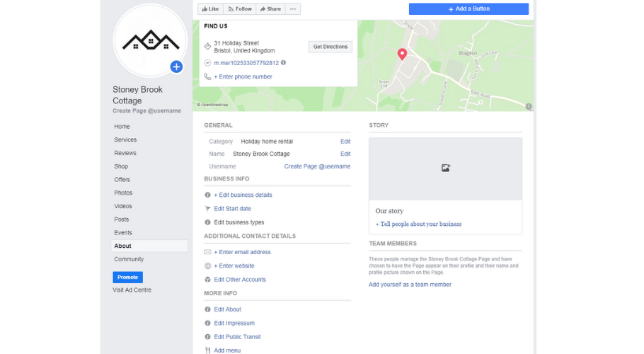The image size is (644, 354).
Task: Click Enter phone number link
Action: (x=243, y=76)
